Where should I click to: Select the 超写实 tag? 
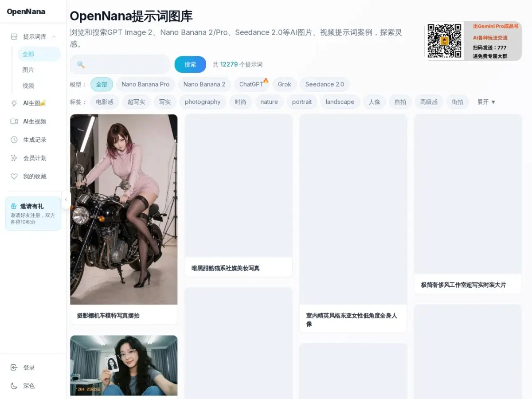[136, 102]
